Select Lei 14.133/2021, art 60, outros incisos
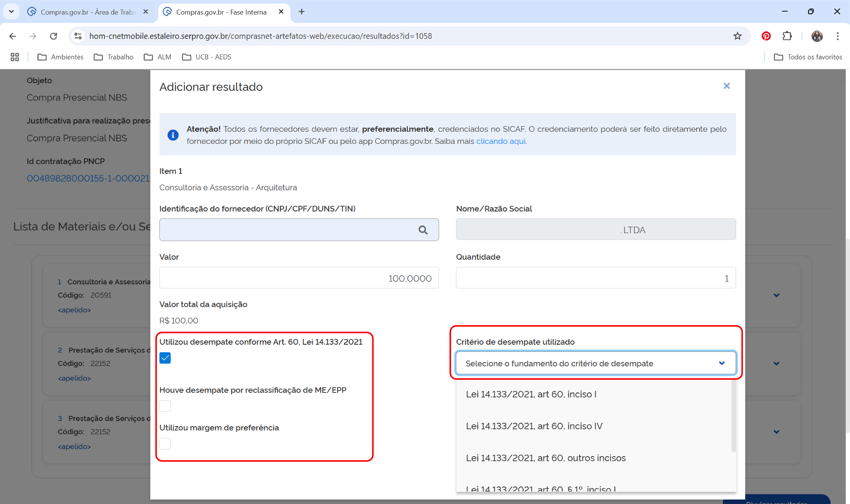 pos(594,458)
